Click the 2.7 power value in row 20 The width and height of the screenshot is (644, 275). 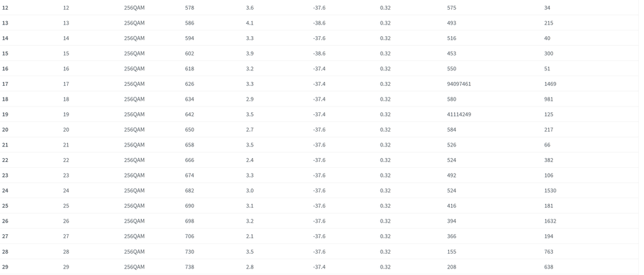(250, 130)
